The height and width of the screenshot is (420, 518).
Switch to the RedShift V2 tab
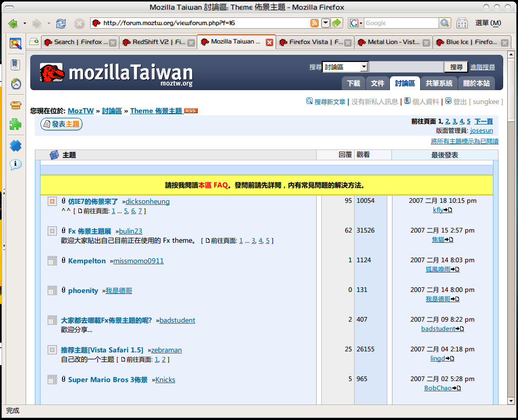pos(158,42)
